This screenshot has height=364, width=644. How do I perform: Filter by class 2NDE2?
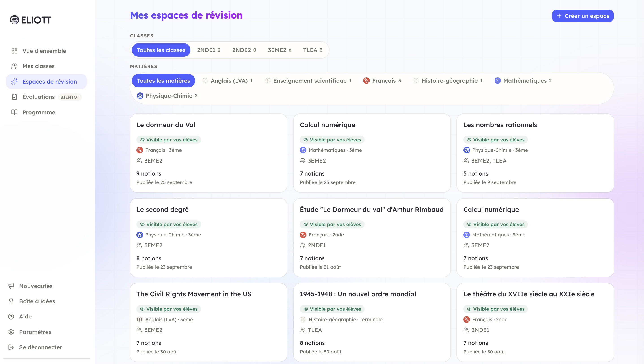click(x=244, y=50)
